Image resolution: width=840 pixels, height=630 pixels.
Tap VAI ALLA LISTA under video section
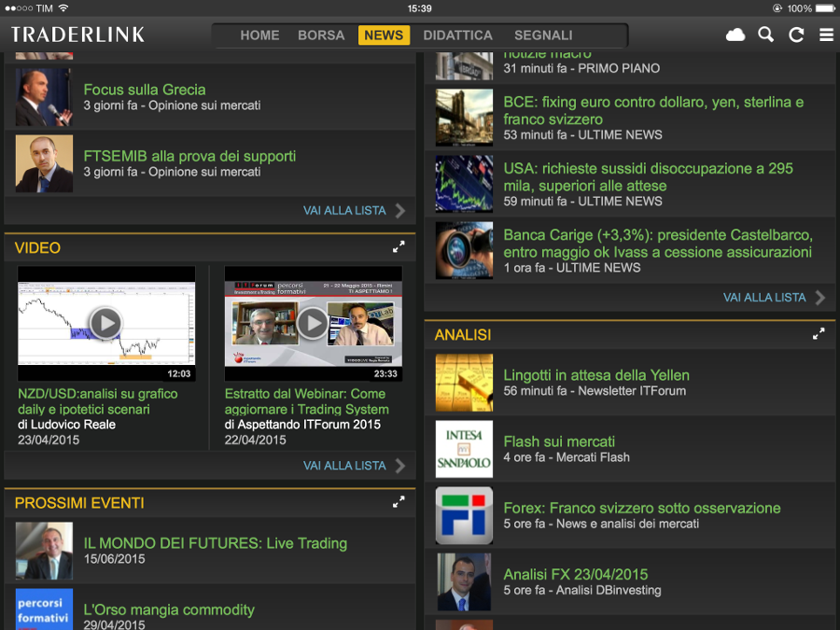click(x=354, y=466)
